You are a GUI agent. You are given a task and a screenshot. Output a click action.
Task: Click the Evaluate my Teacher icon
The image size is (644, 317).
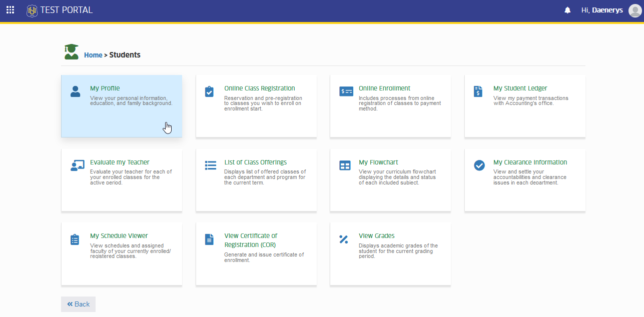[x=77, y=165]
